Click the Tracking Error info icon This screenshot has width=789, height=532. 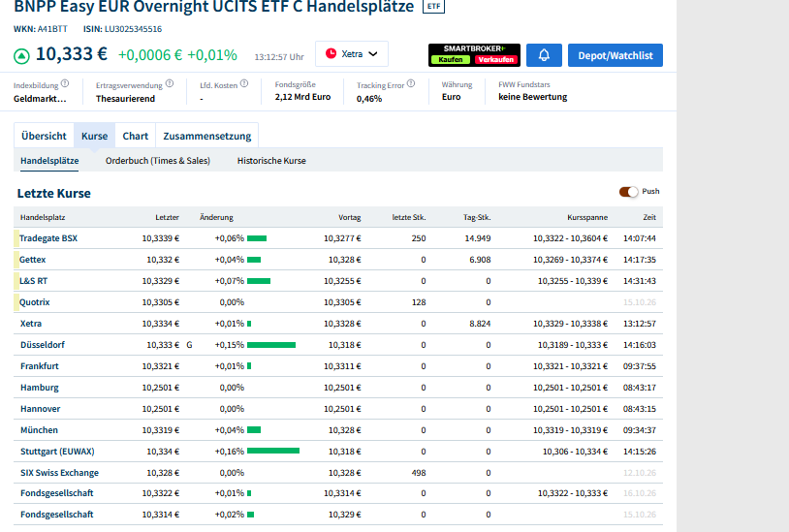tap(411, 83)
